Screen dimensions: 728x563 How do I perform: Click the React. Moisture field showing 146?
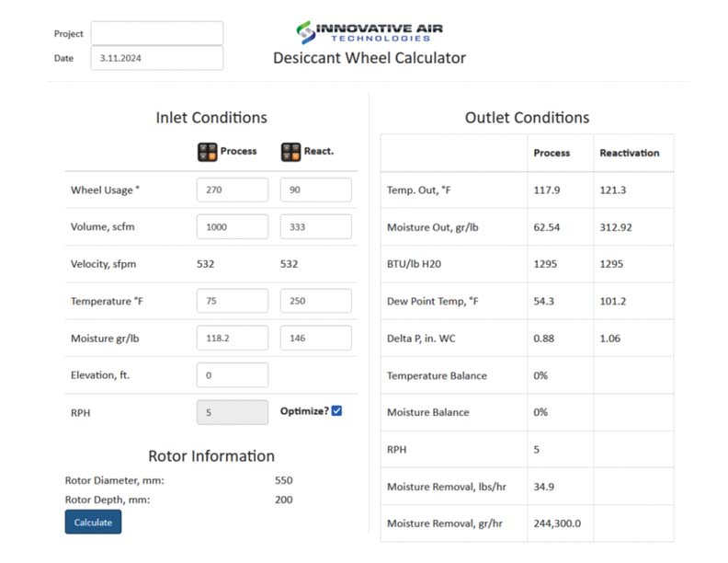coord(315,338)
